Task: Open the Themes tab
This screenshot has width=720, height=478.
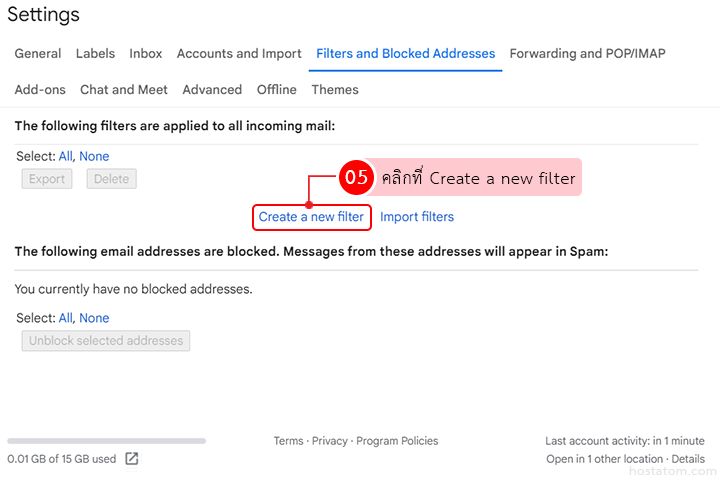Action: pos(335,90)
